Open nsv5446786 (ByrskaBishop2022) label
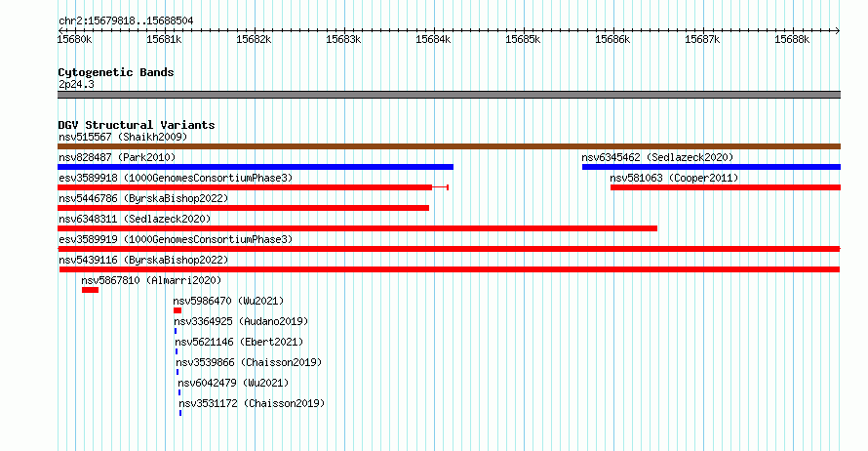Image resolution: width=868 pixels, height=451 pixels. pos(143,198)
